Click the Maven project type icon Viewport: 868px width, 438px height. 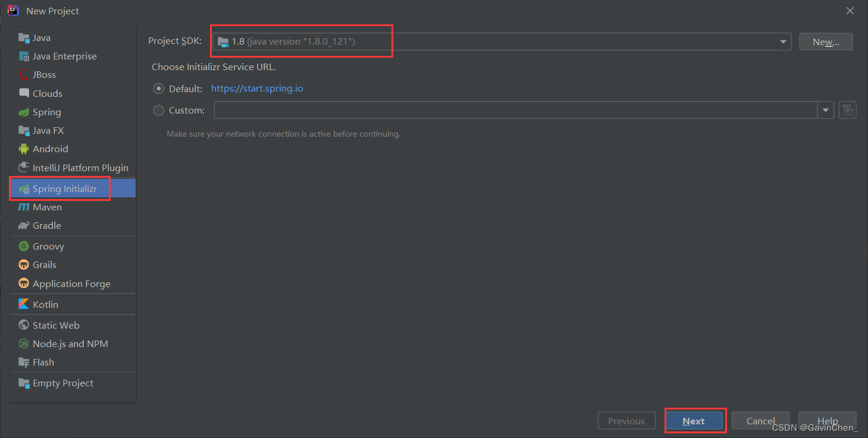[x=24, y=207]
